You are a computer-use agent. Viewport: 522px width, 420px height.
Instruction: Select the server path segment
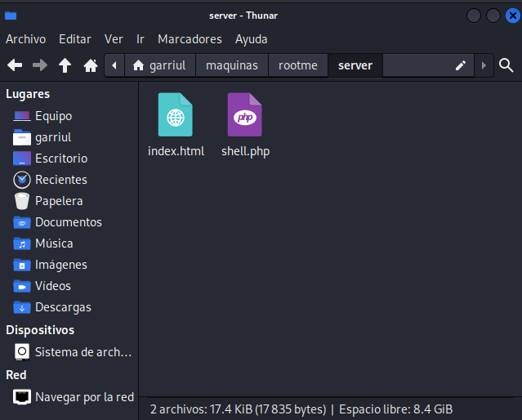tap(355, 65)
